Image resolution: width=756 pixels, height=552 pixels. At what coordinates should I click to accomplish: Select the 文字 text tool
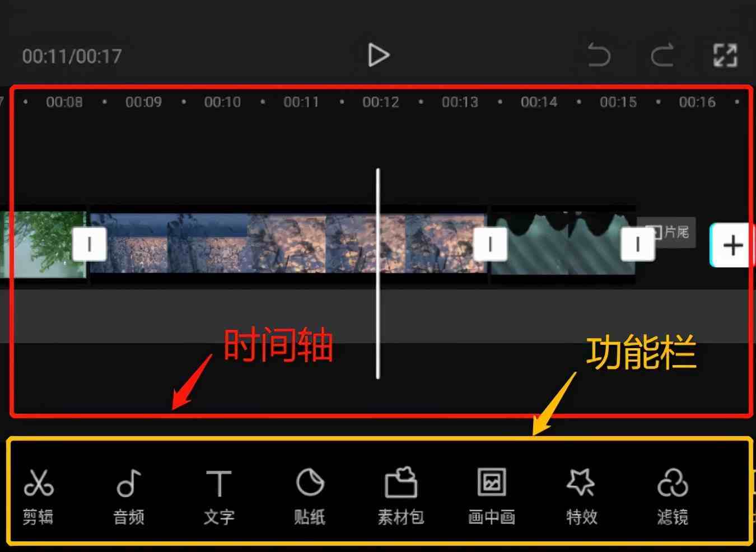pyautogui.click(x=219, y=497)
